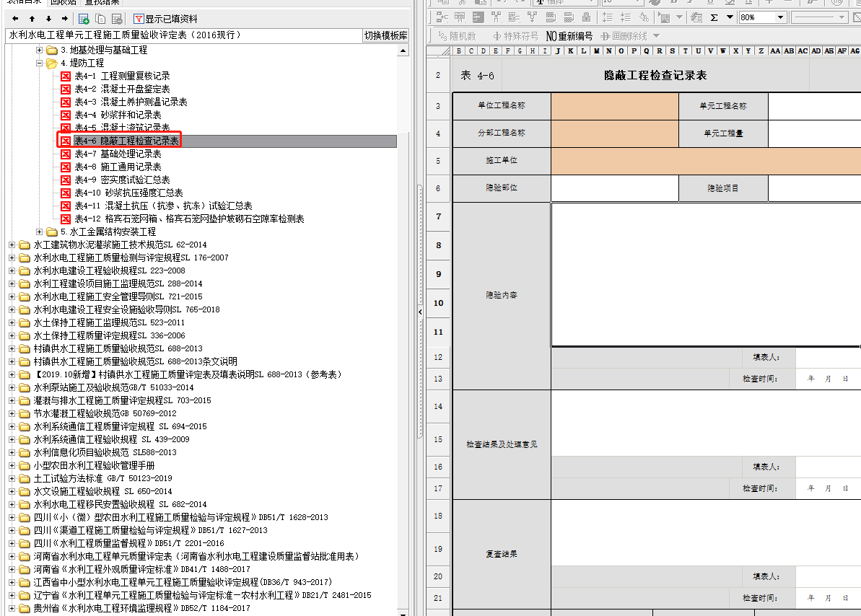Select 表4-1 工程测量复核记录 in tree
Image resolution: width=861 pixels, height=616 pixels.
click(122, 76)
